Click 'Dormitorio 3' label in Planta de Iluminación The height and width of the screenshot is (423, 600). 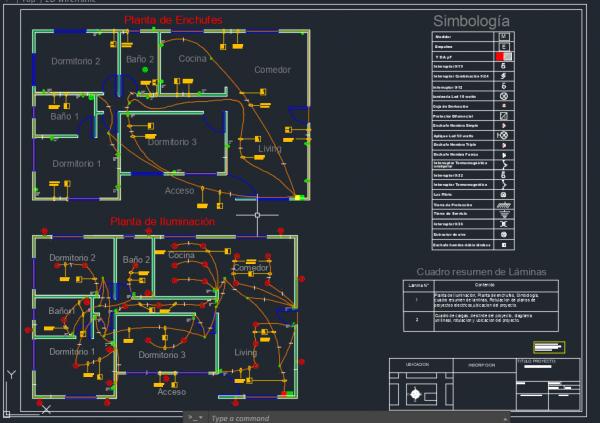(x=162, y=355)
